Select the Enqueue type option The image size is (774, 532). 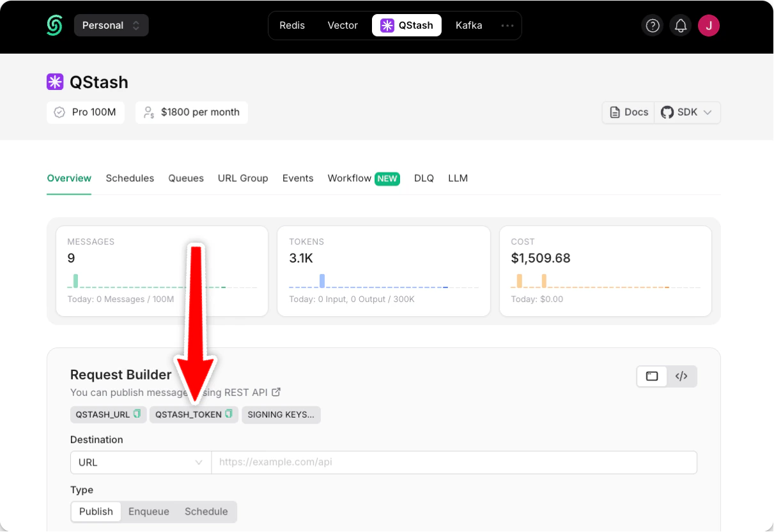(149, 512)
